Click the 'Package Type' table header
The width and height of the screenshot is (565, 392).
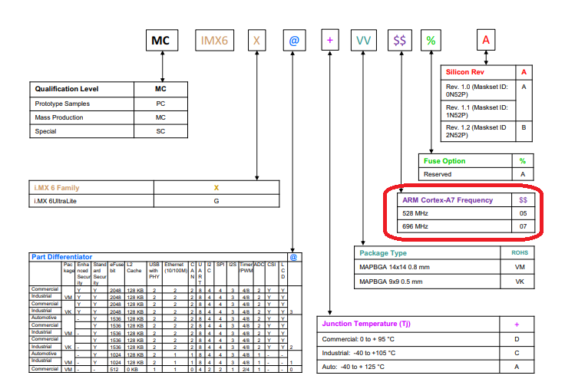383,253
